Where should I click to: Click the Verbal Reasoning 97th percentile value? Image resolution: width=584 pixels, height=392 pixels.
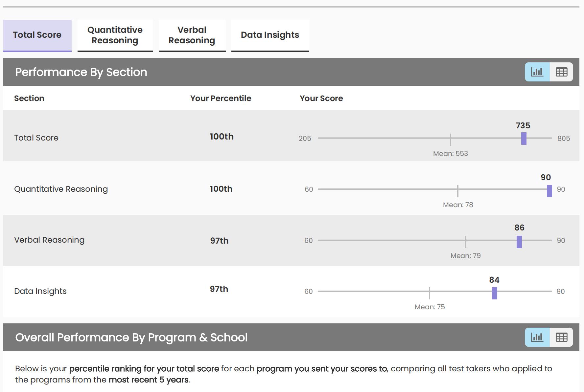[x=219, y=241]
